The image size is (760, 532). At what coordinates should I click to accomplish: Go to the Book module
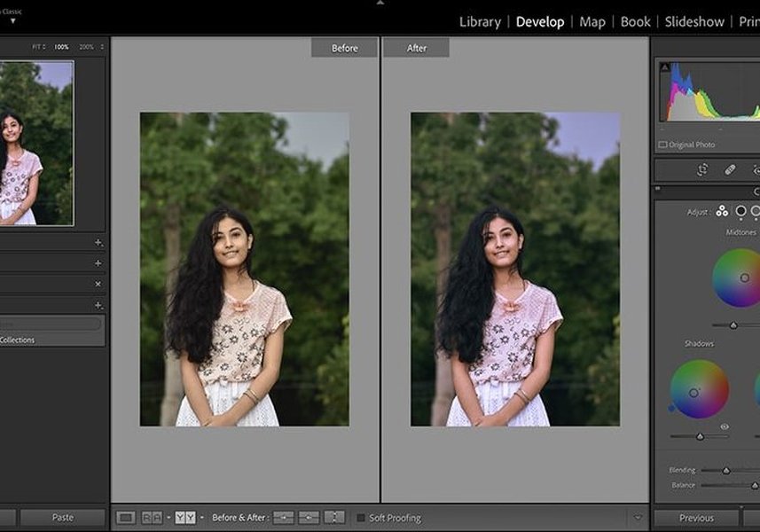[636, 22]
